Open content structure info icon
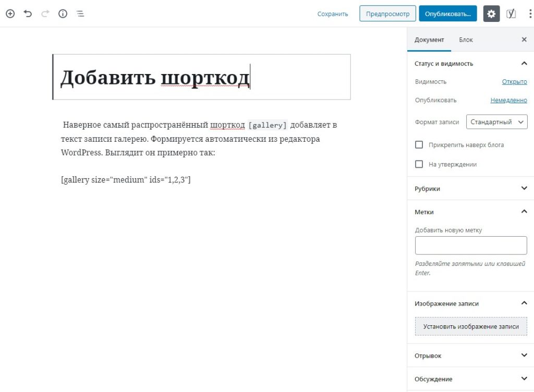534x392 pixels. pyautogui.click(x=63, y=14)
